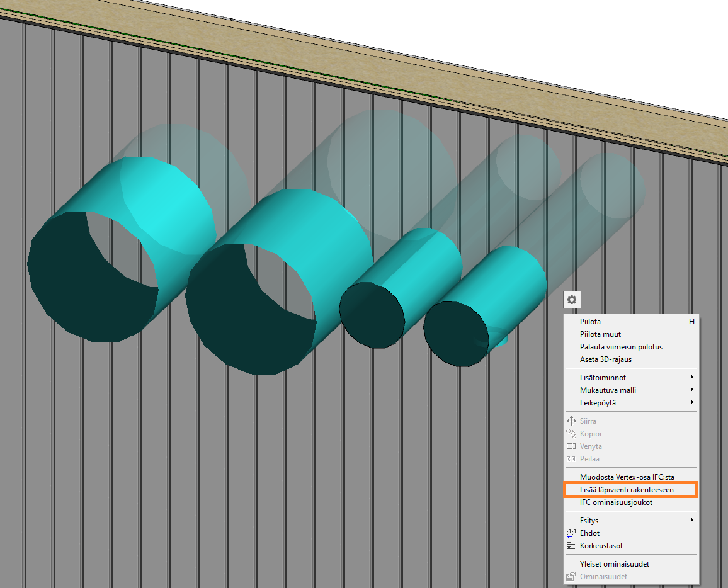Click the Venytä stretch icon
Viewport: 728px width, 588px height.
pos(571,446)
